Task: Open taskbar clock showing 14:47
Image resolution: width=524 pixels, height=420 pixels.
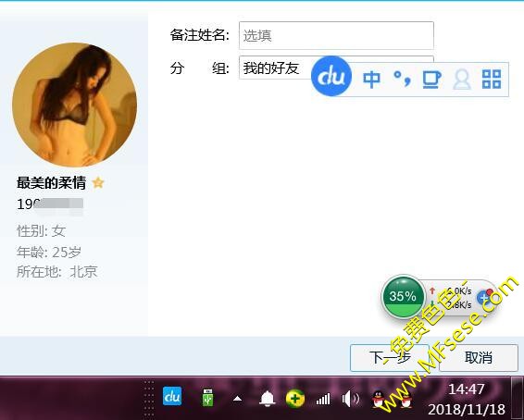Action: click(467, 399)
